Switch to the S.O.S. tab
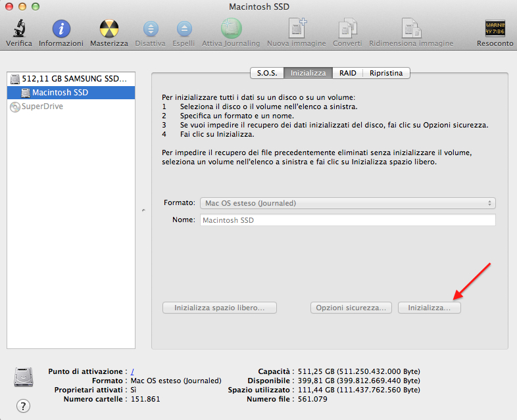Screen dimensions: 517x420 pos(267,73)
